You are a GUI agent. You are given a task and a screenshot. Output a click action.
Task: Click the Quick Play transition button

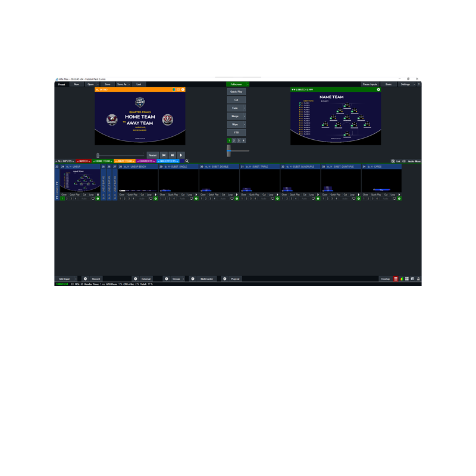click(236, 92)
